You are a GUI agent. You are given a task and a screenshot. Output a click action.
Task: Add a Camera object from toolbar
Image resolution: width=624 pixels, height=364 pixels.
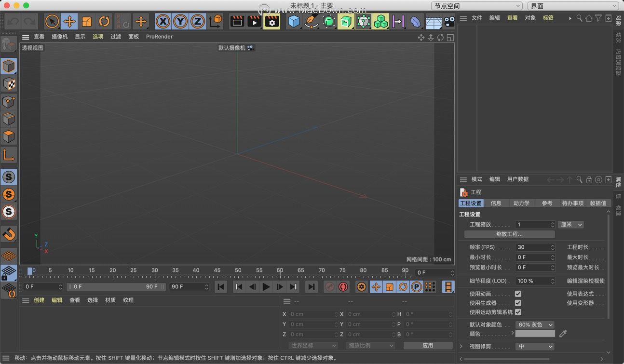coord(449,22)
